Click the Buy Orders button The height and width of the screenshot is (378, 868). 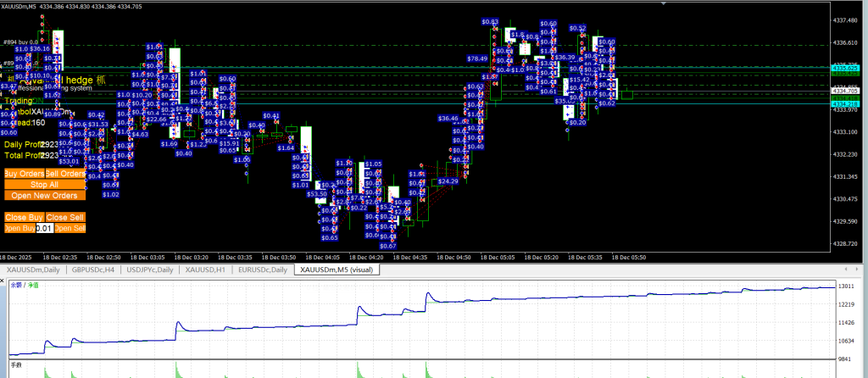coord(24,173)
